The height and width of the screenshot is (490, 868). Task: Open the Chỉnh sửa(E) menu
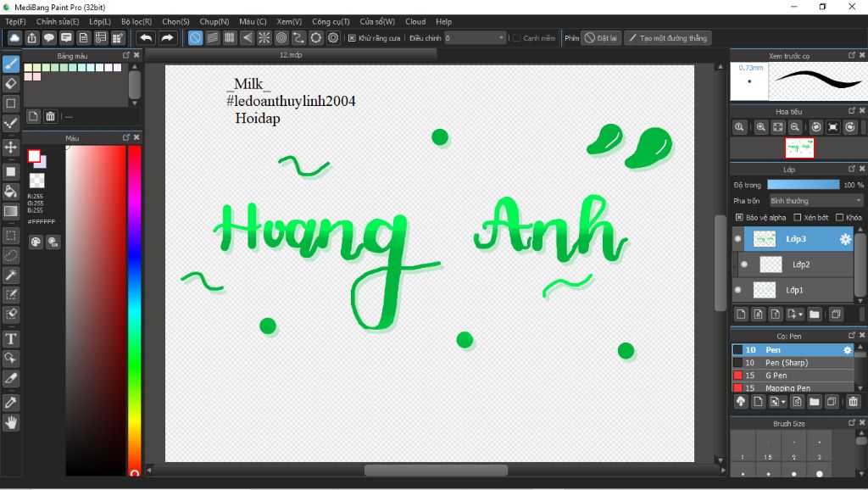click(x=58, y=21)
